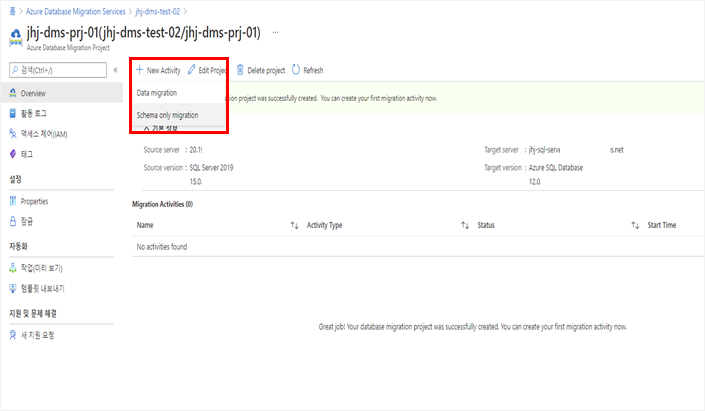
Task: Collapse the sidebar with double chevron
Action: tap(116, 70)
